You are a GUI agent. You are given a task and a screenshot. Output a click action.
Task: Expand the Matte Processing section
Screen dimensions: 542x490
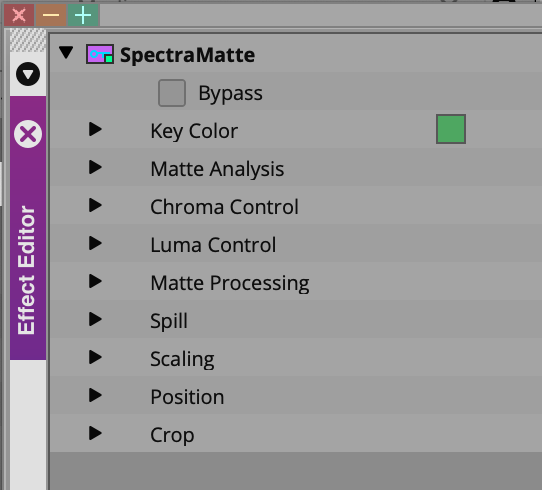[95, 281]
